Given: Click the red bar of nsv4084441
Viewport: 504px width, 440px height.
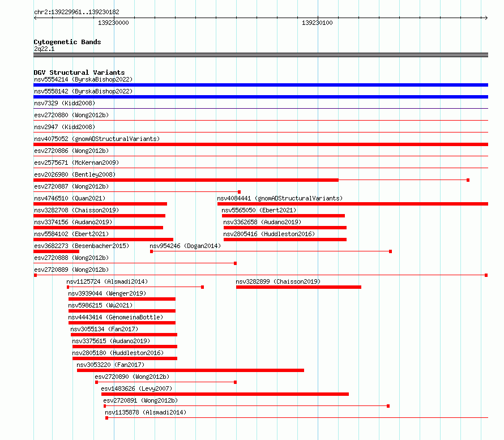Looking at the screenshot, I should point(353,204).
